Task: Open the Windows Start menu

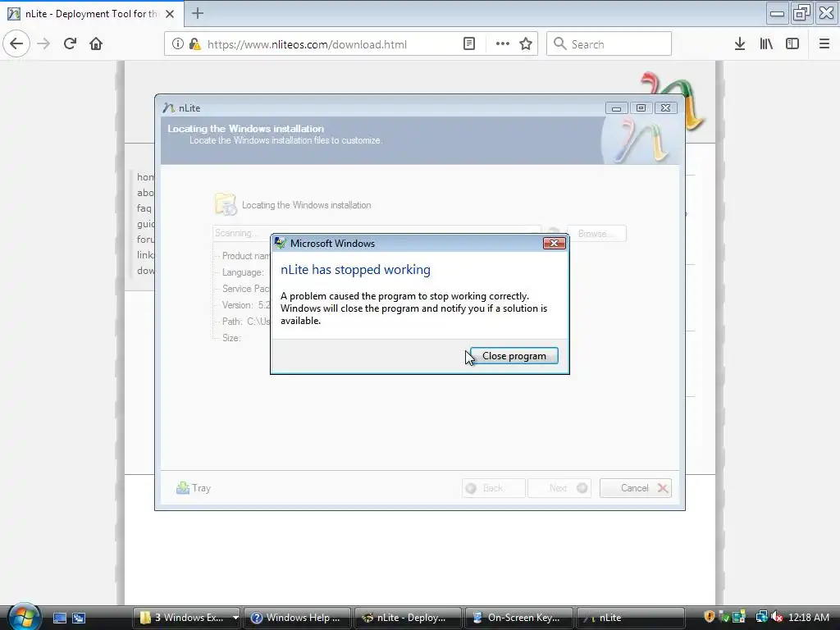Action: coord(24,617)
